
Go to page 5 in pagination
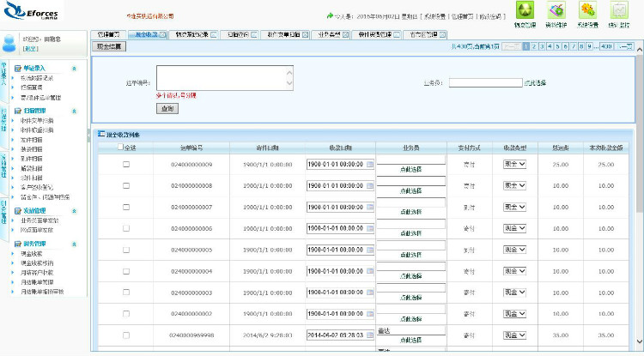[x=556, y=46]
